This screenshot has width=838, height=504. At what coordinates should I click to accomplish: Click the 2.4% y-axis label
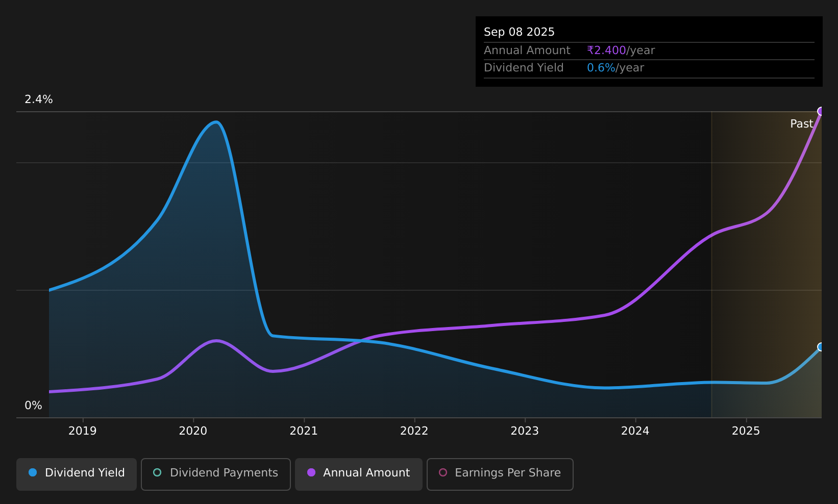[x=39, y=99]
